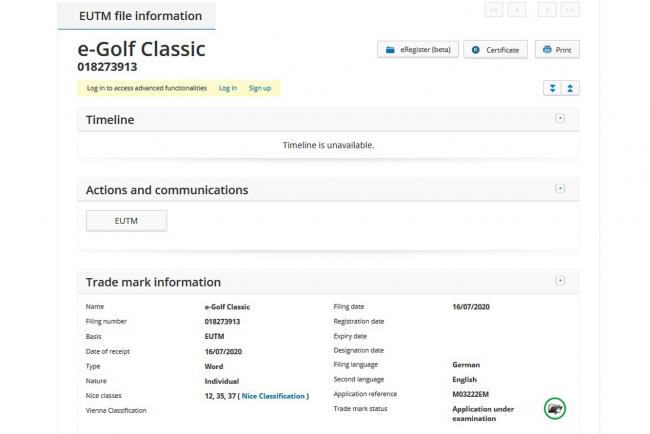Click the EUTM button under Actions
The height and width of the screenshot is (434, 650).
(x=126, y=221)
